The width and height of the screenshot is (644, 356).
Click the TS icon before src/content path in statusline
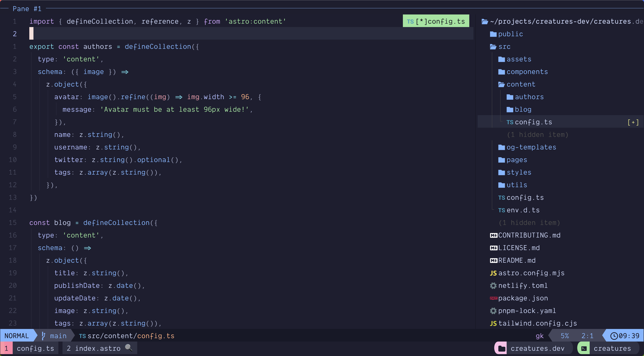pos(82,336)
